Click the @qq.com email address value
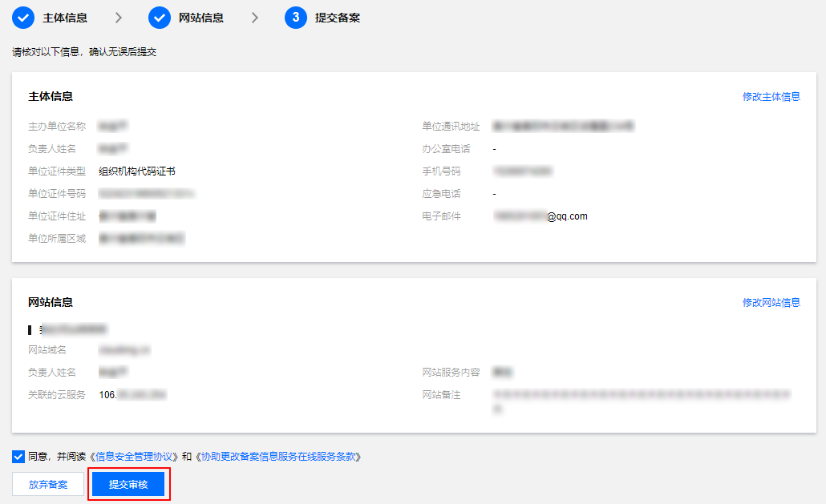The width and height of the screenshot is (826, 504). (x=566, y=216)
